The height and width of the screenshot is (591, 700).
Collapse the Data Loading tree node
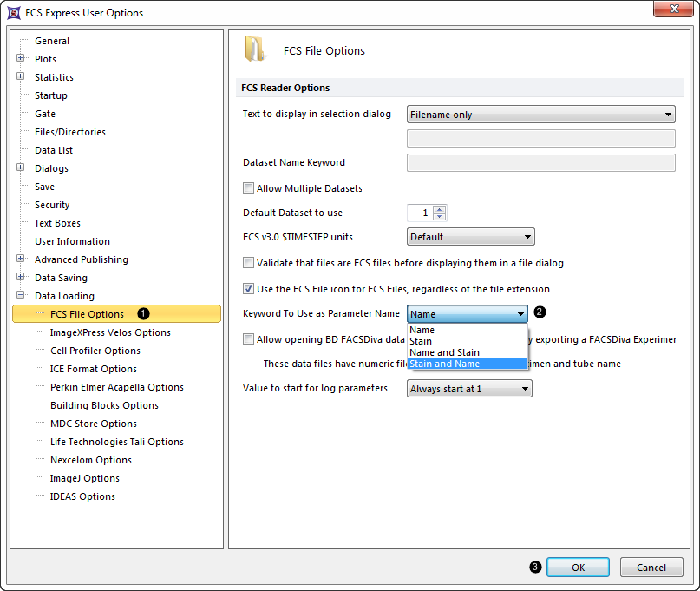coord(20,296)
